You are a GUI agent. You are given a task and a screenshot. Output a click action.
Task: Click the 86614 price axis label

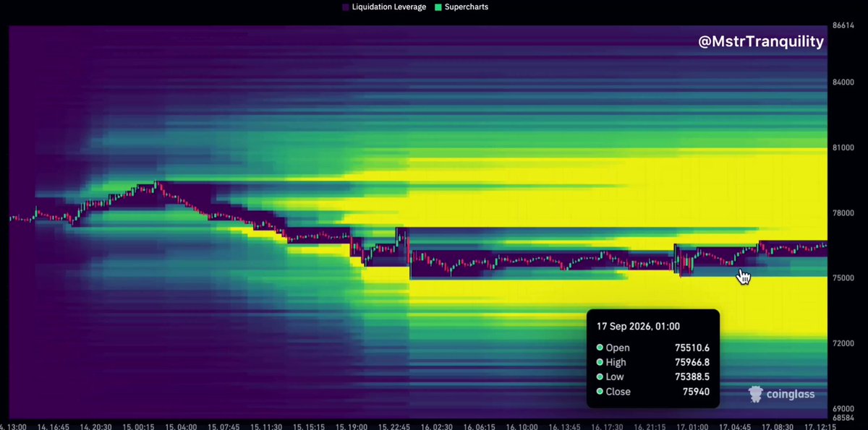pyautogui.click(x=843, y=25)
